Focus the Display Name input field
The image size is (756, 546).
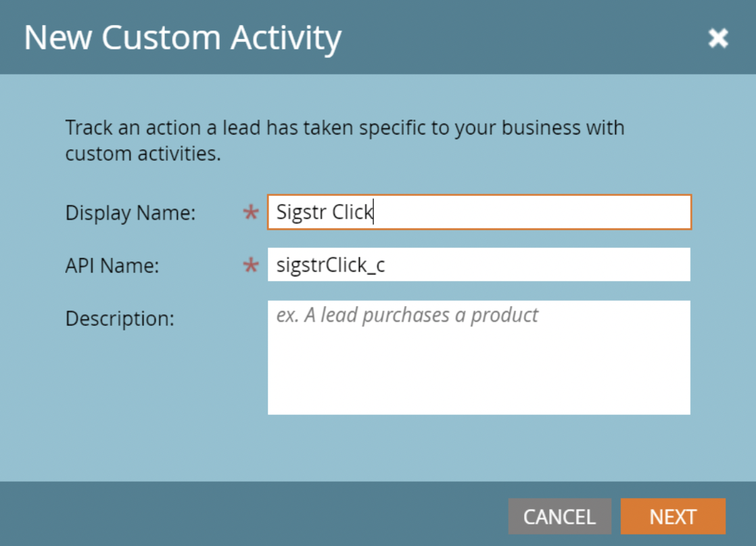pyautogui.click(x=479, y=212)
